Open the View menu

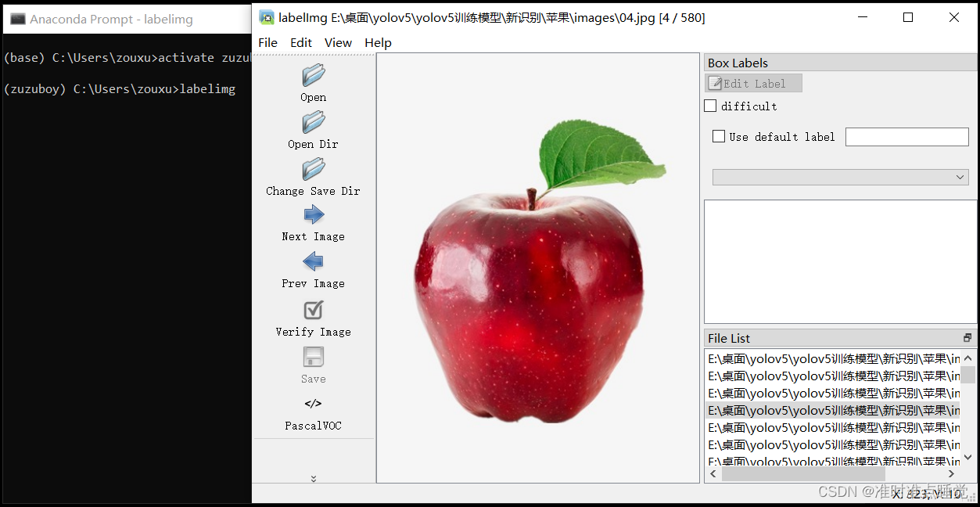click(x=338, y=42)
